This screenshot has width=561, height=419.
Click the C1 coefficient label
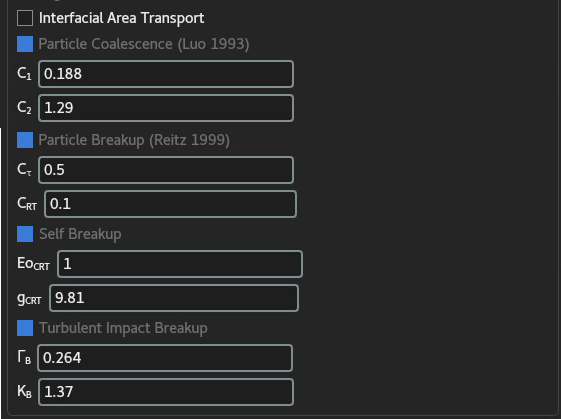tap(24, 74)
